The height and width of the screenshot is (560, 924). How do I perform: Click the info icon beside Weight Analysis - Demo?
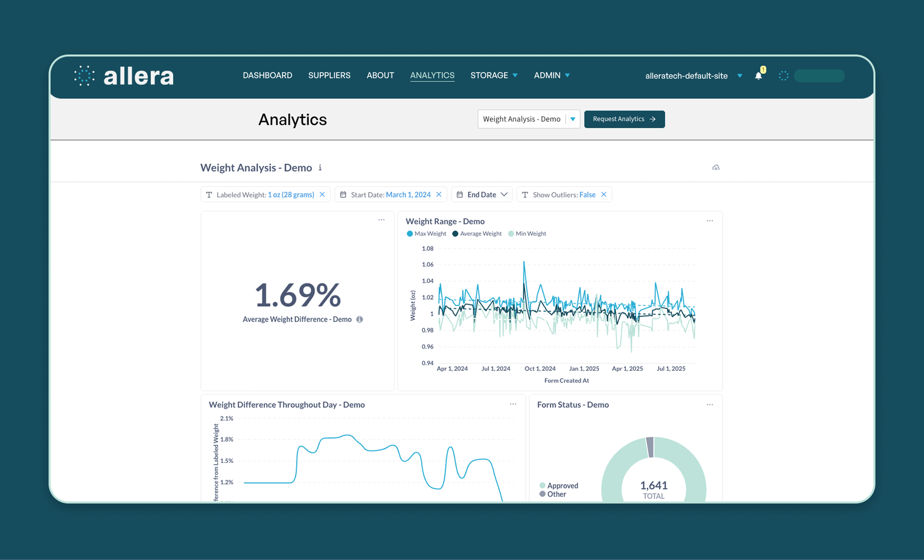tap(320, 168)
